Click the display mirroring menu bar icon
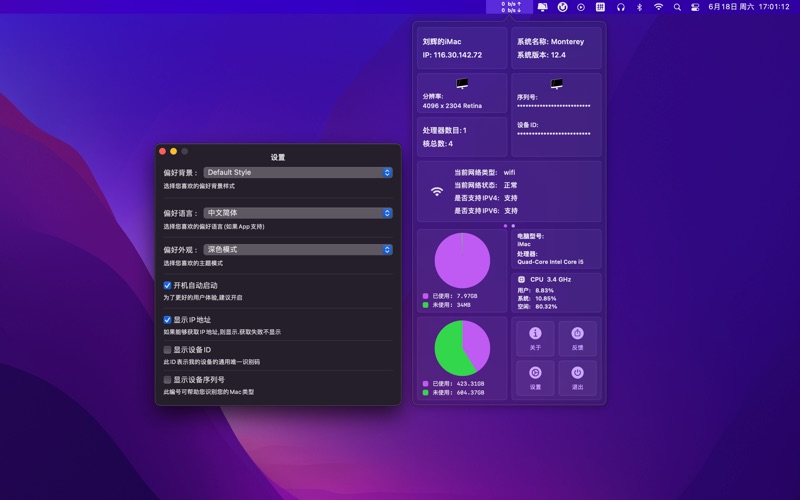 pyautogui.click(x=542, y=7)
